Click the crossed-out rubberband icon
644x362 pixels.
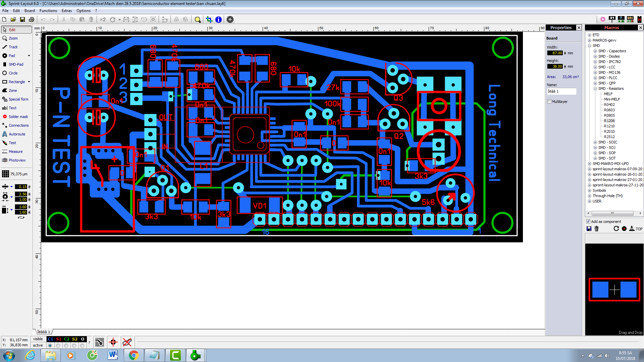click(127, 342)
